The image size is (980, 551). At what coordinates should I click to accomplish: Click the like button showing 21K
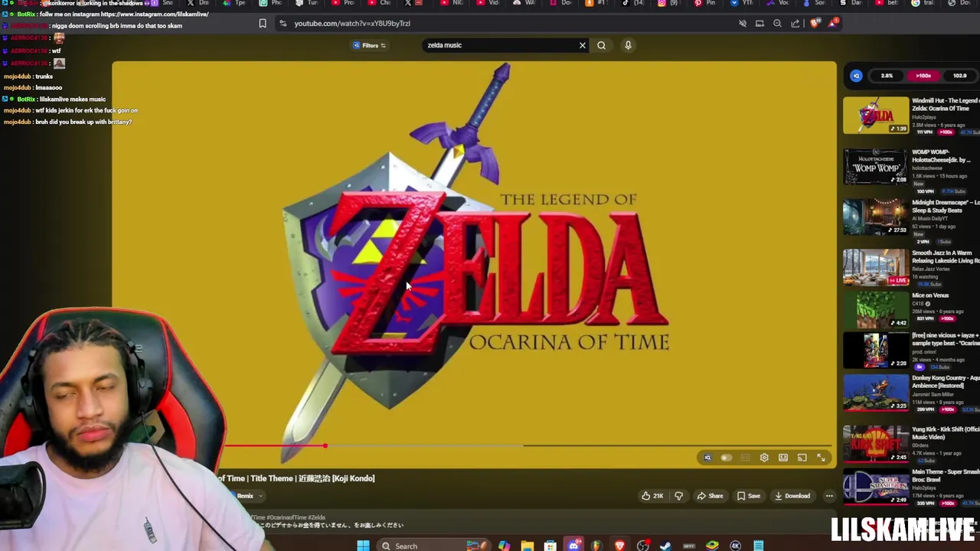pos(653,496)
